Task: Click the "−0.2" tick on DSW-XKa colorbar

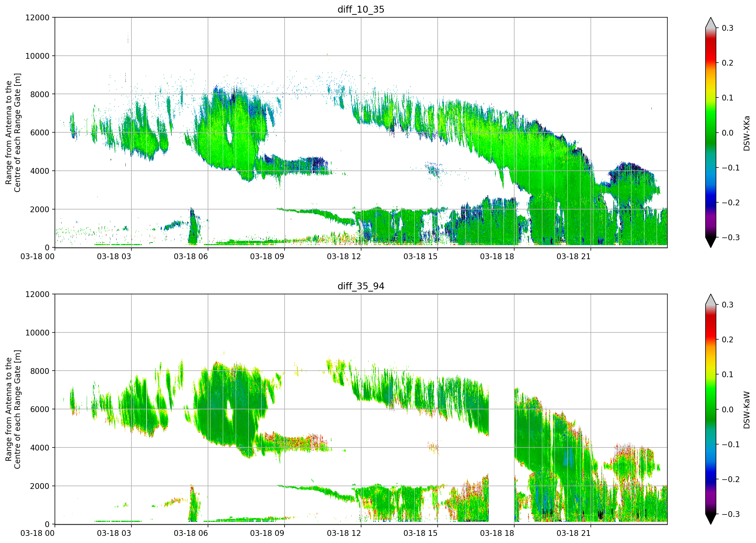Action: point(731,203)
